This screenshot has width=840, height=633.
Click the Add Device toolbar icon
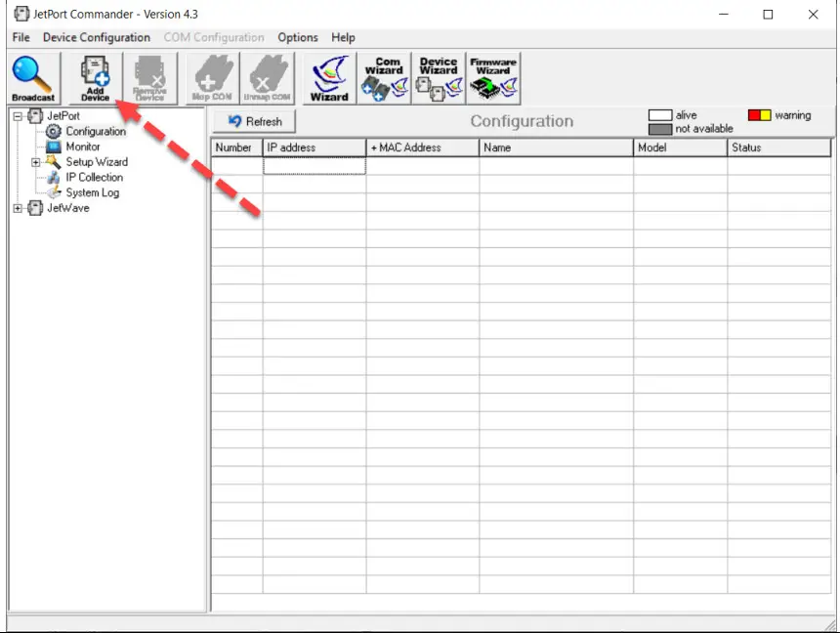(96, 78)
